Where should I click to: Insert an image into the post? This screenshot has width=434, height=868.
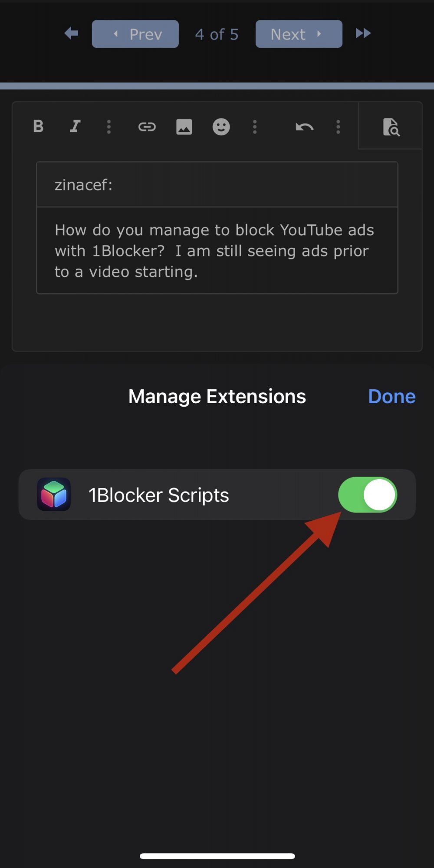coord(184,127)
